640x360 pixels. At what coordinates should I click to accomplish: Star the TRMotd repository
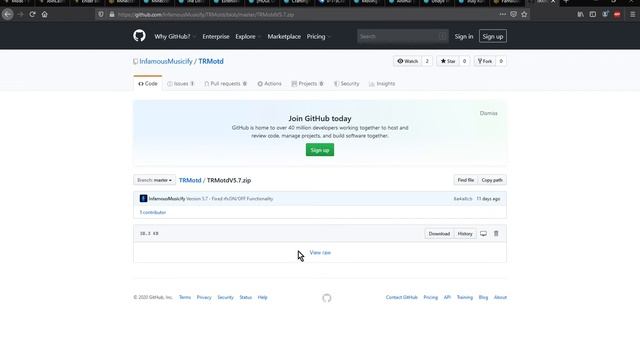pos(448,61)
